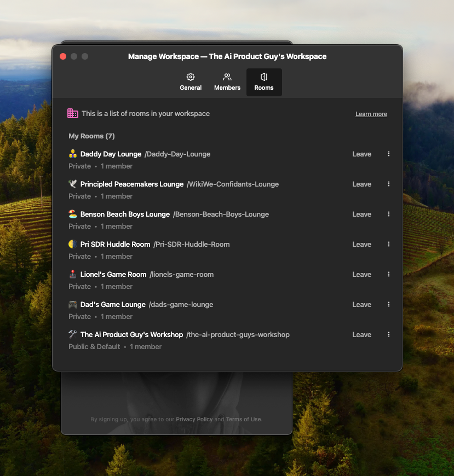Click the joystick icon for Lionel's Game Room
Screen dimensions: 454x476
(73, 274)
